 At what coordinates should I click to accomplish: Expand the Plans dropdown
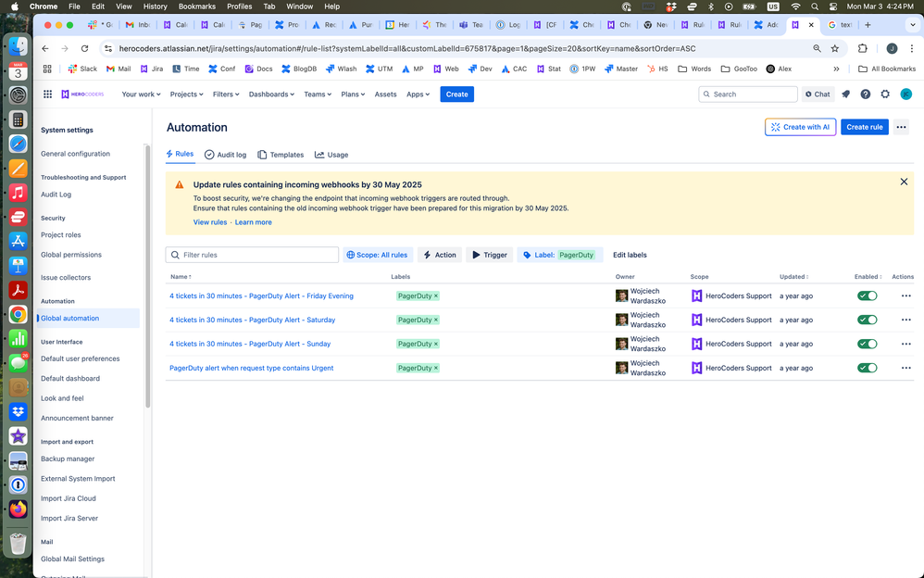tap(353, 94)
